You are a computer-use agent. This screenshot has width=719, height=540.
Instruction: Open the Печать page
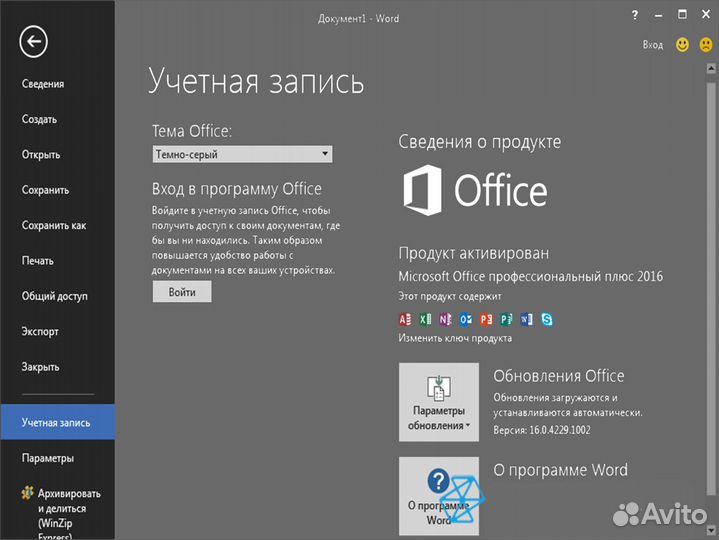(x=38, y=260)
